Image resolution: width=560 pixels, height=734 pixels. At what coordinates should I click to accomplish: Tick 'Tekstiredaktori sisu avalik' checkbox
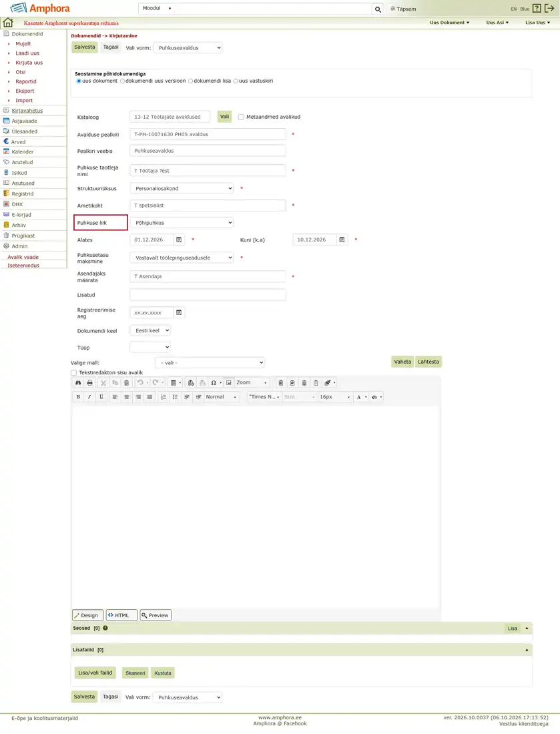point(74,372)
